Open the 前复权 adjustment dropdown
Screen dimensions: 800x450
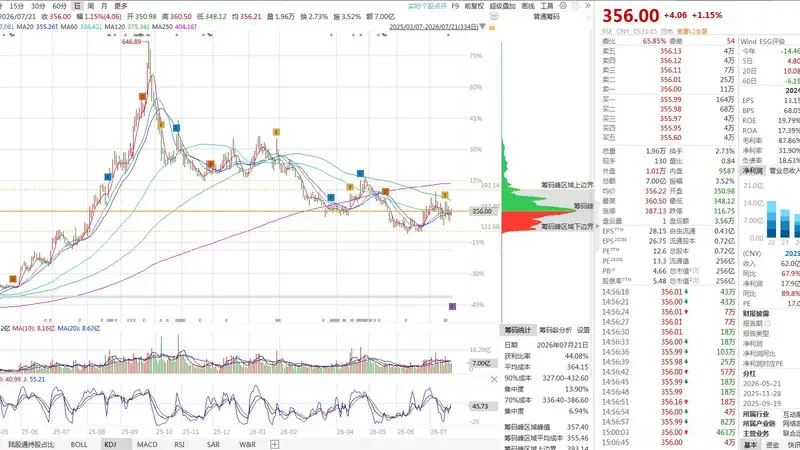474,6
